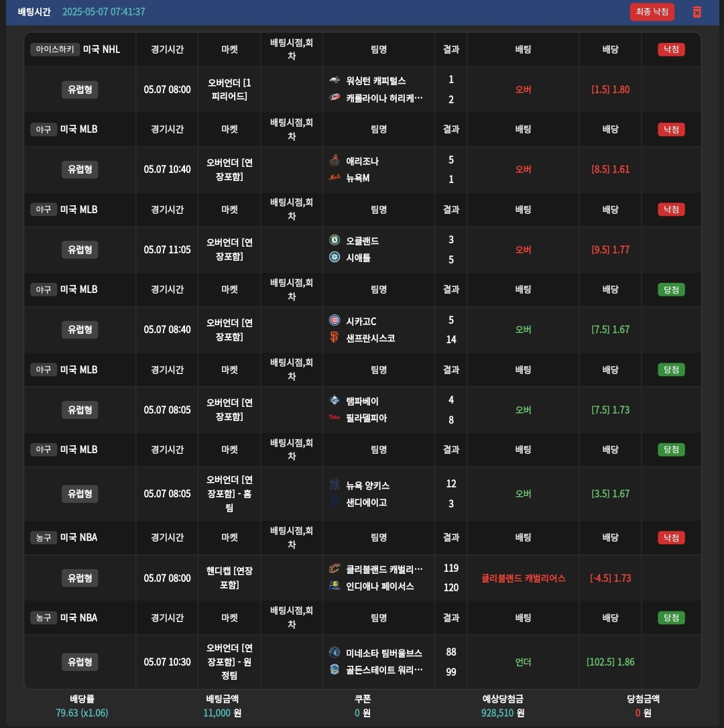This screenshot has height=728, width=724.
Task: Click the 낙첨 badge for NHL bet
Action: 671,50
